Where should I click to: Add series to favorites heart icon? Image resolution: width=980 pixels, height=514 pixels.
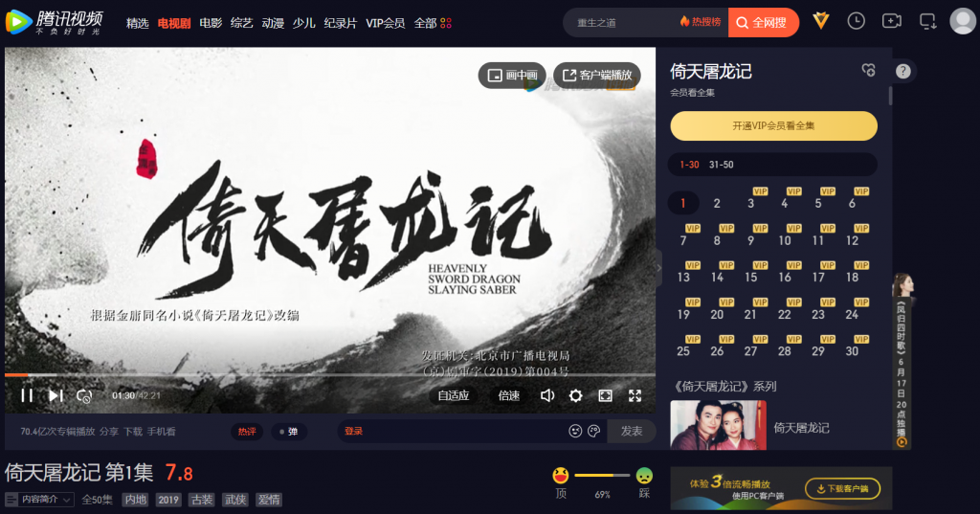pyautogui.click(x=868, y=70)
